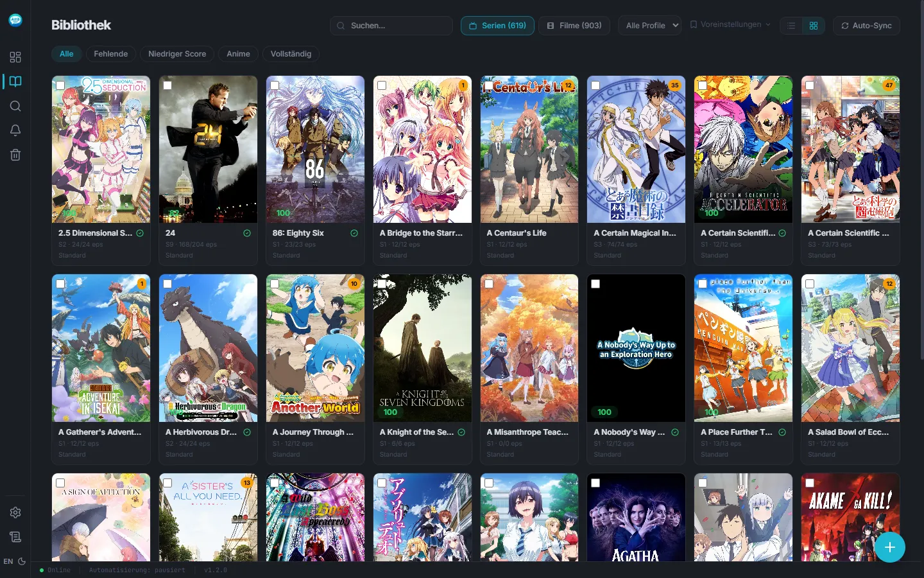Viewport: 924px width, 578px height.
Task: Switch to Filme (903) tab
Action: (574, 26)
